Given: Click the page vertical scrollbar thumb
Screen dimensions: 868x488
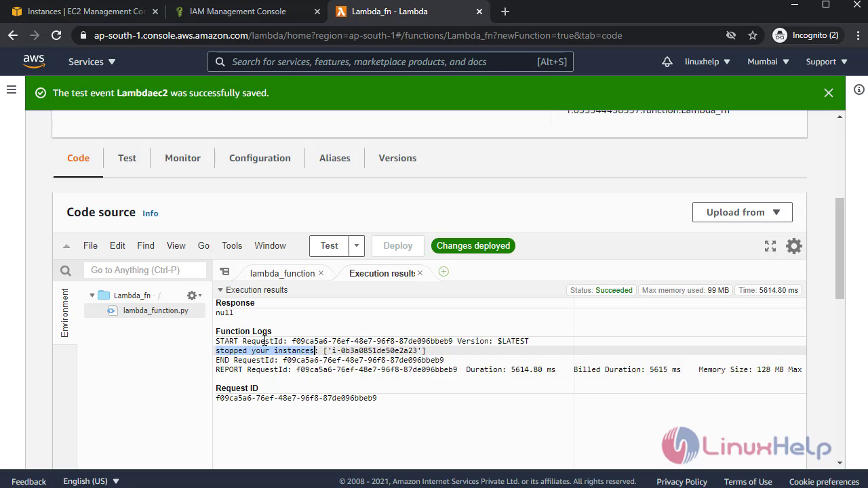Looking at the screenshot, I should 840,247.
